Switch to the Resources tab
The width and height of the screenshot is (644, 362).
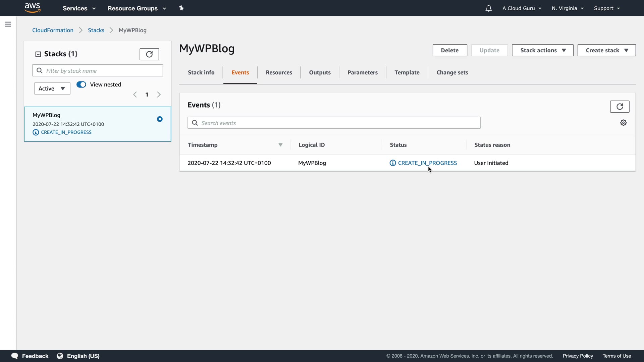[279, 72]
